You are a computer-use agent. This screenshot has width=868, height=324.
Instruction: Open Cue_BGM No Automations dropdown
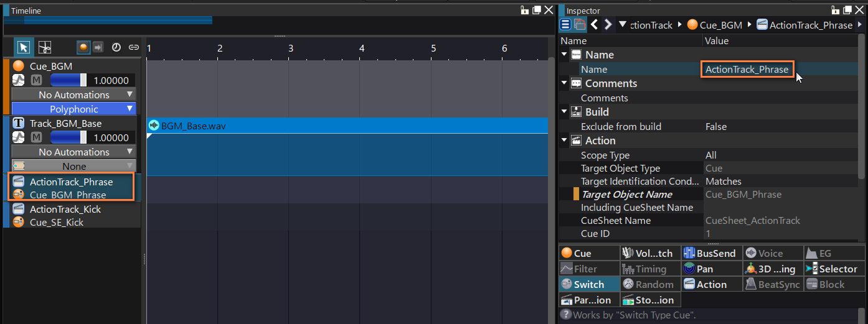73,95
